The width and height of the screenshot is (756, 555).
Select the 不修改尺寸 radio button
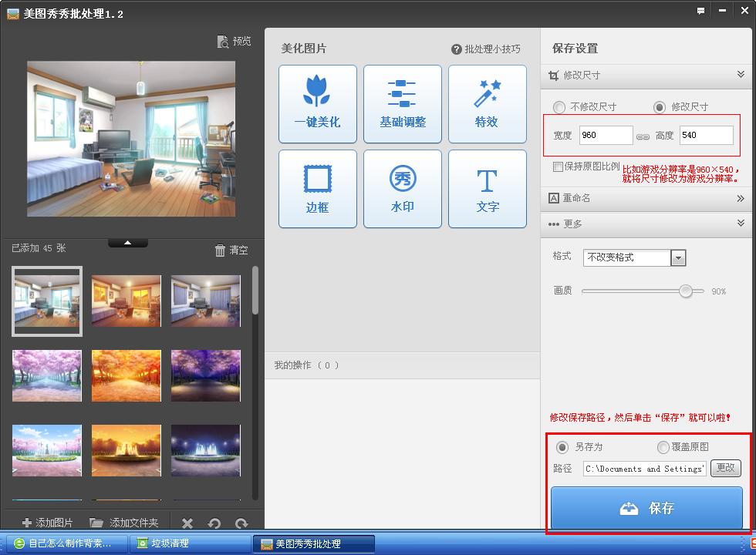559,107
